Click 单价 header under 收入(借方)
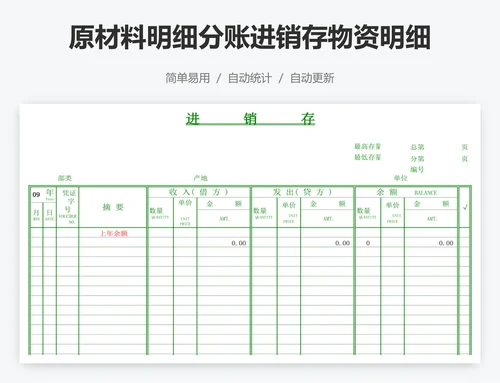Image resolution: width=500 pixels, height=383 pixels. pyautogui.click(x=185, y=212)
